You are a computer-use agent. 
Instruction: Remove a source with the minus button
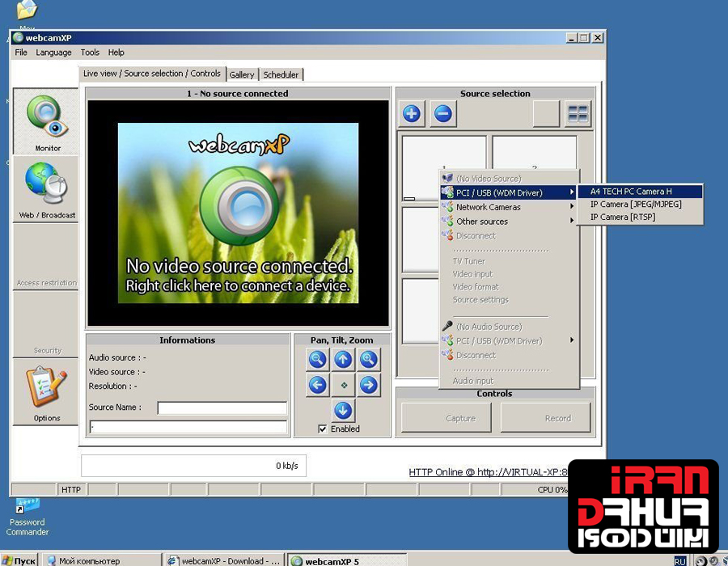[x=443, y=114]
